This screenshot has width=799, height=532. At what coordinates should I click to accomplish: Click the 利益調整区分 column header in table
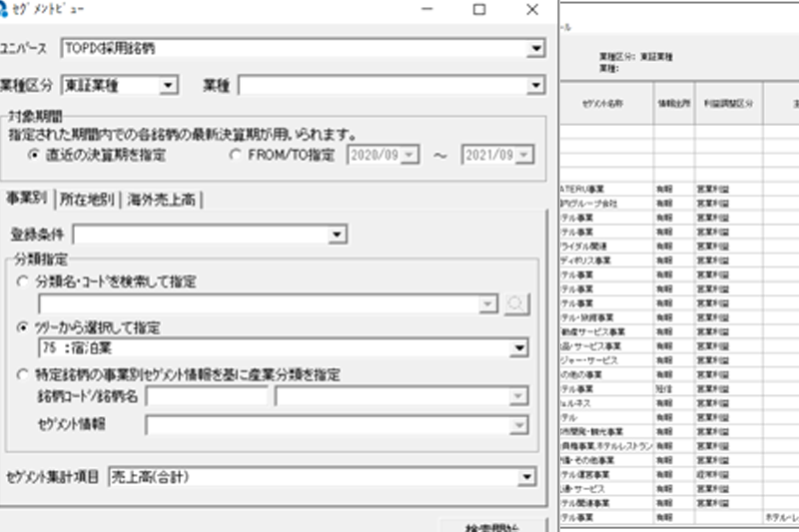click(x=729, y=103)
